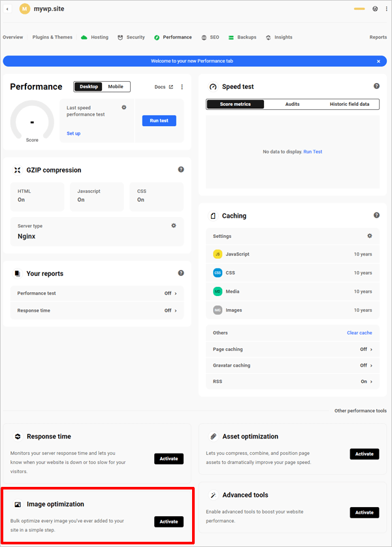Expand the RSS caching row
Viewport: 392px width, 547px height.
[x=368, y=381]
